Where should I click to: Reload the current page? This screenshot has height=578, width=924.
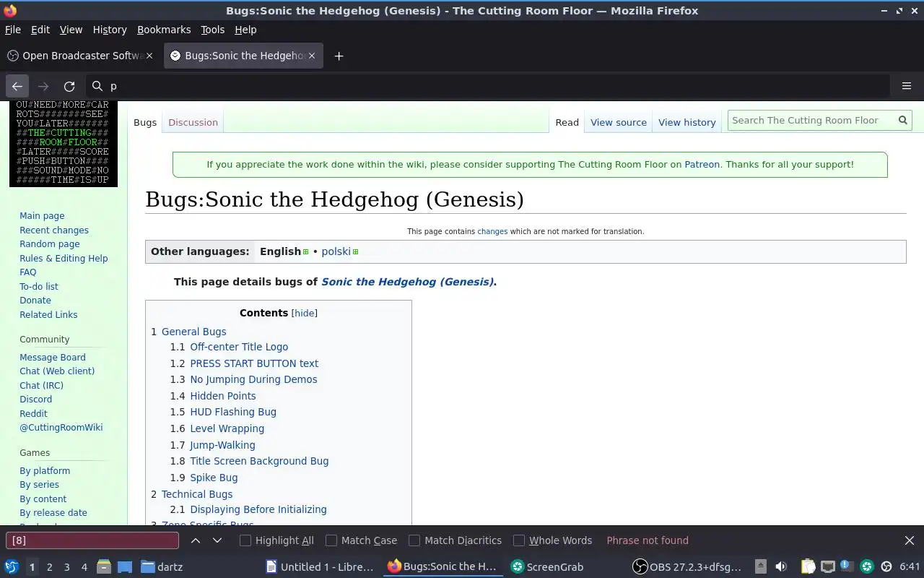(x=69, y=86)
